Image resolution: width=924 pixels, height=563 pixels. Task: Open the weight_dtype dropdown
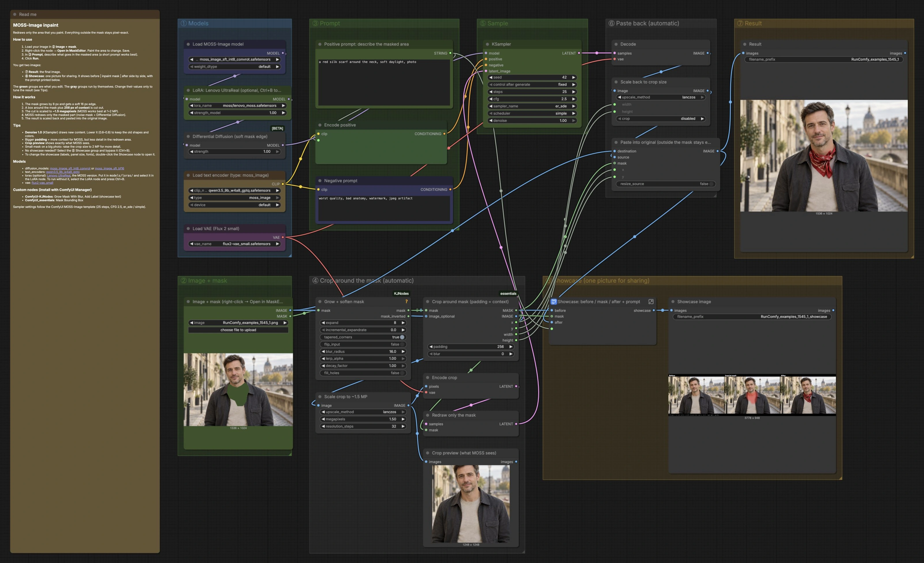[234, 67]
